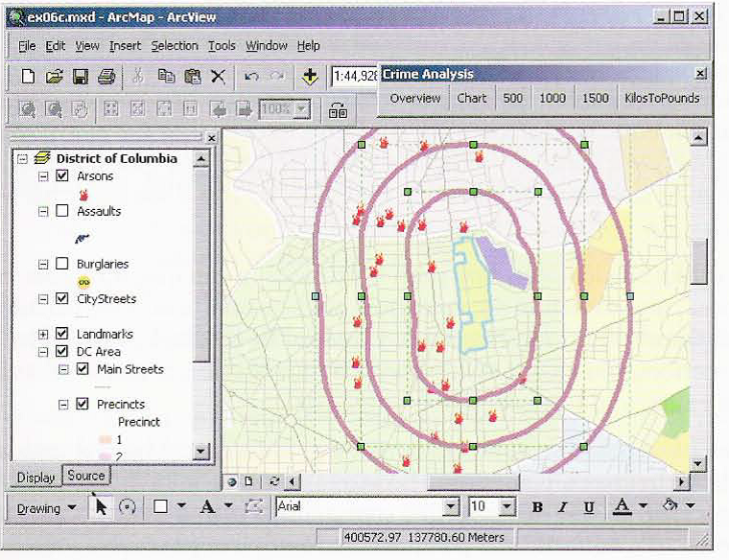Click the Copy icon
This screenshot has height=560, width=729.
click(166, 76)
